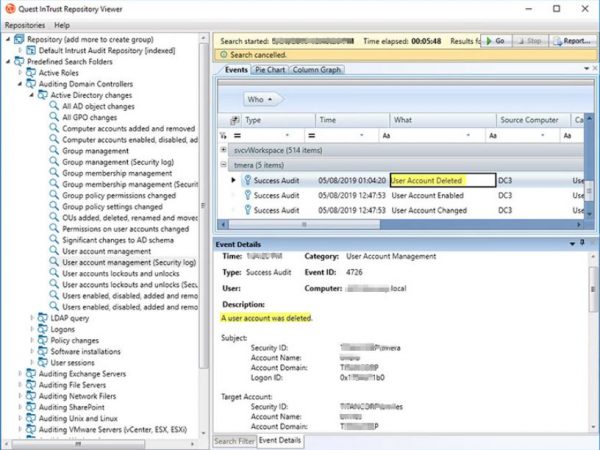Open the Help menu
The width and height of the screenshot is (600, 450).
tap(62, 24)
